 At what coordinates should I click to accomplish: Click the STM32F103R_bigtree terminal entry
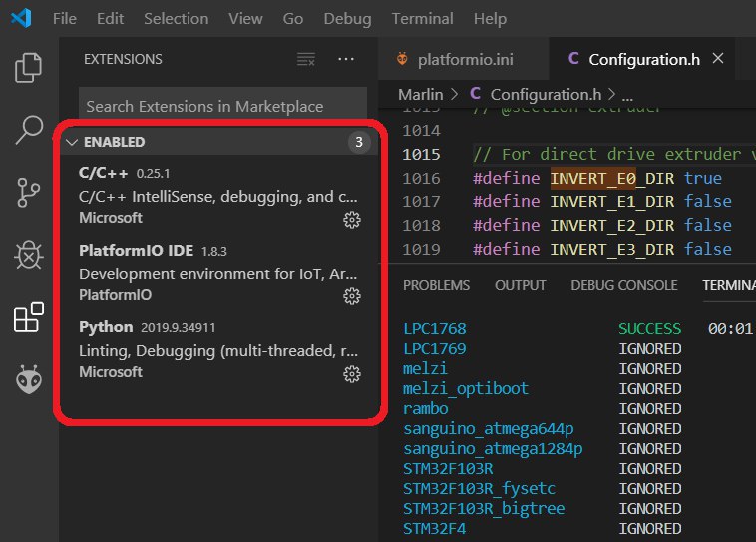[484, 509]
